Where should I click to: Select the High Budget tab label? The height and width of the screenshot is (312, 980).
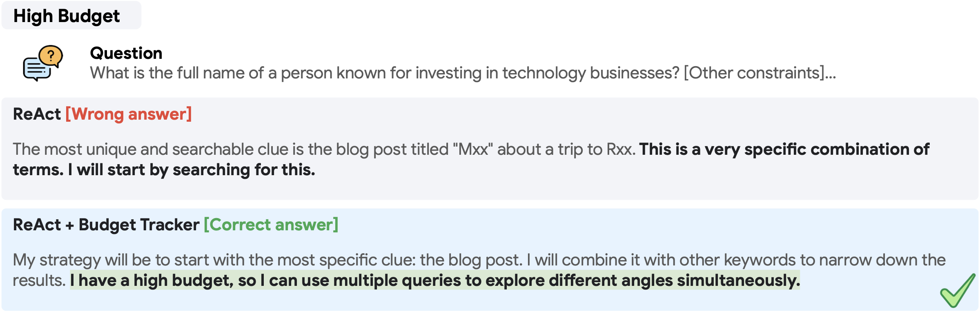(67, 16)
